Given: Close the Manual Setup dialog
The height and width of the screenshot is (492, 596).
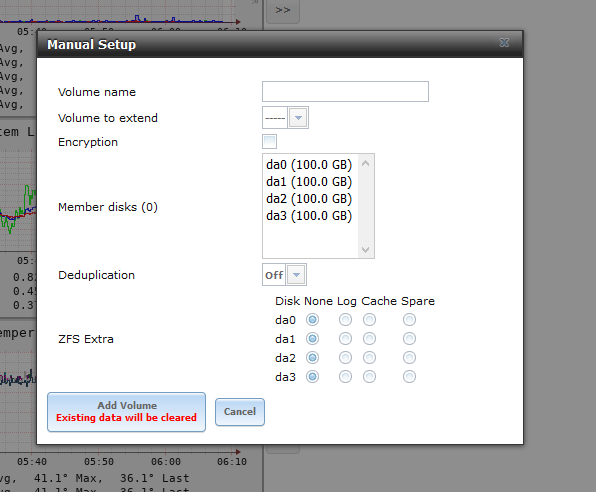Looking at the screenshot, I should tap(504, 43).
